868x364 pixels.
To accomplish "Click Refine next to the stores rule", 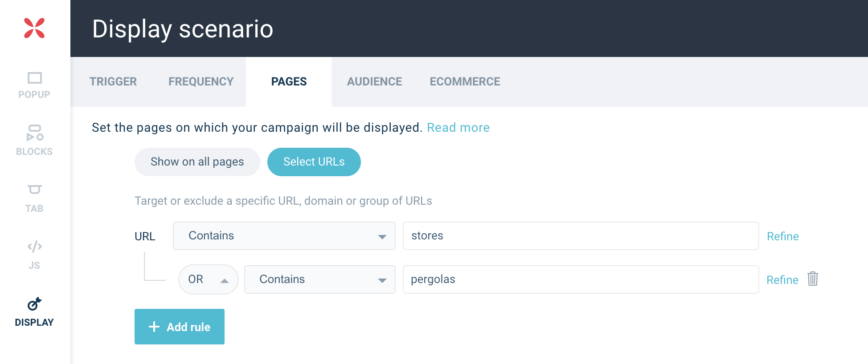I will pyautogui.click(x=782, y=236).
